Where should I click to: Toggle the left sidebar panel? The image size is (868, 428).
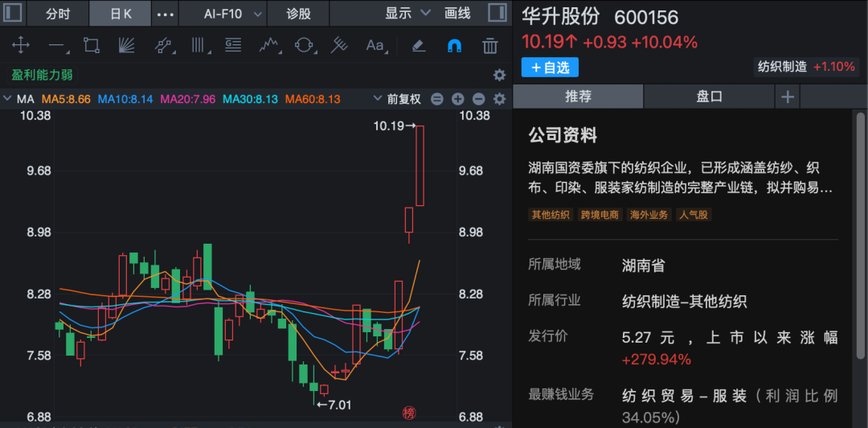pyautogui.click(x=13, y=14)
